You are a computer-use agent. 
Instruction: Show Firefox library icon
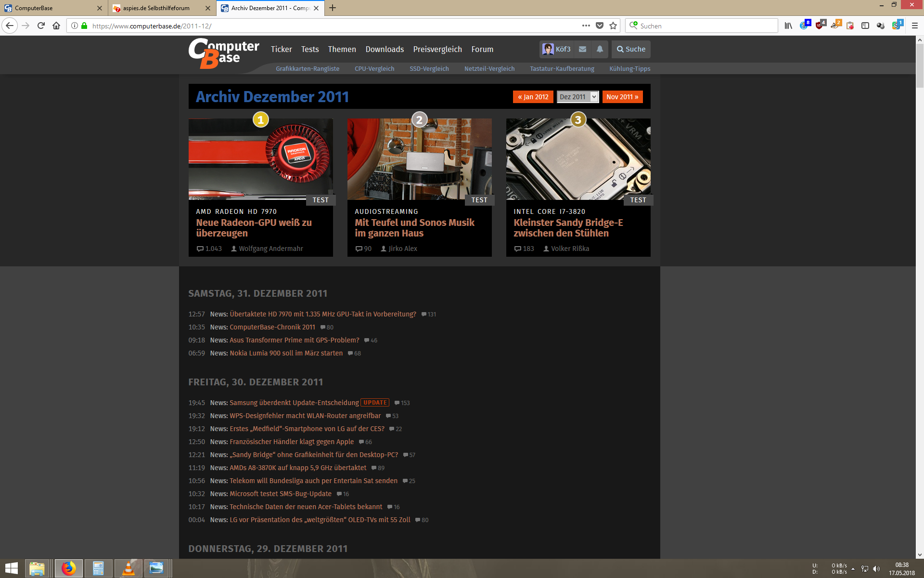(788, 26)
